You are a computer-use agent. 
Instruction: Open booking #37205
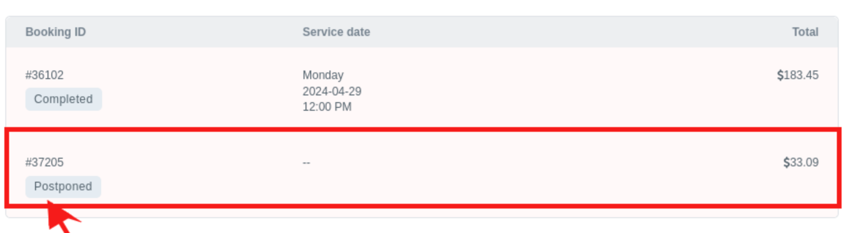tap(45, 163)
